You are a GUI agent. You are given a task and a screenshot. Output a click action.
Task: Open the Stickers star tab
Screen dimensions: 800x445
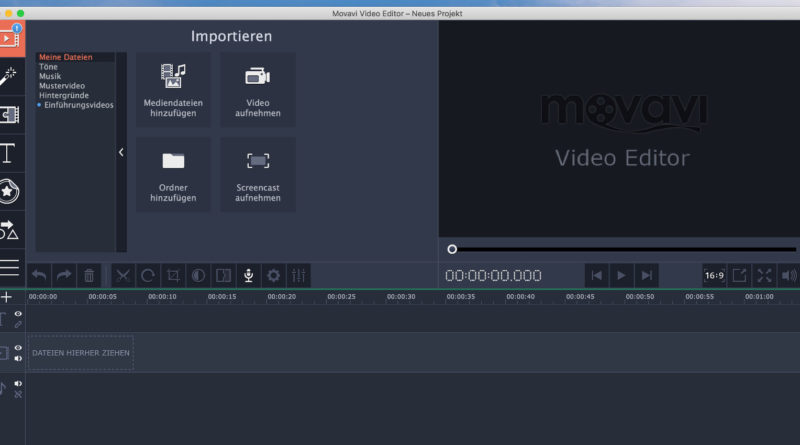click(x=9, y=191)
